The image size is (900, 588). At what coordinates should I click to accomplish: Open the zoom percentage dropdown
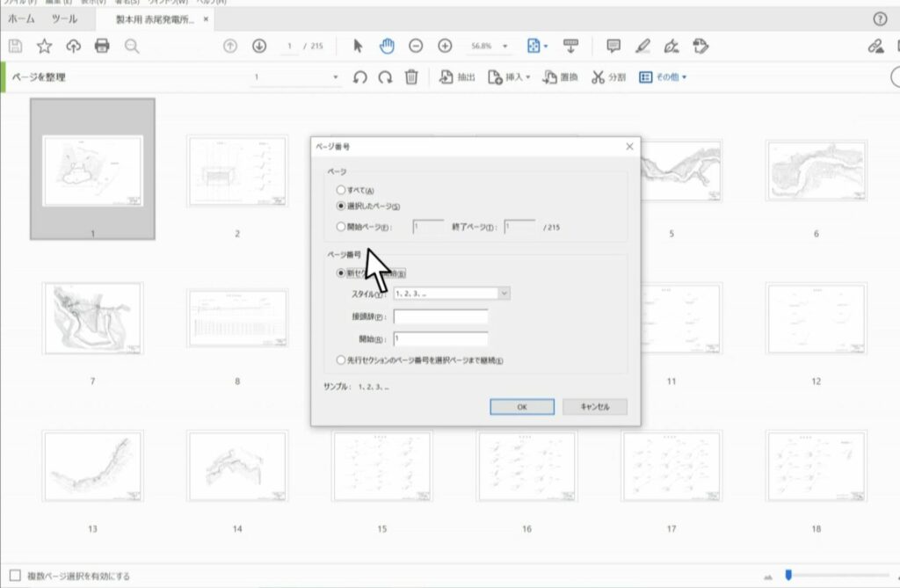(x=505, y=46)
